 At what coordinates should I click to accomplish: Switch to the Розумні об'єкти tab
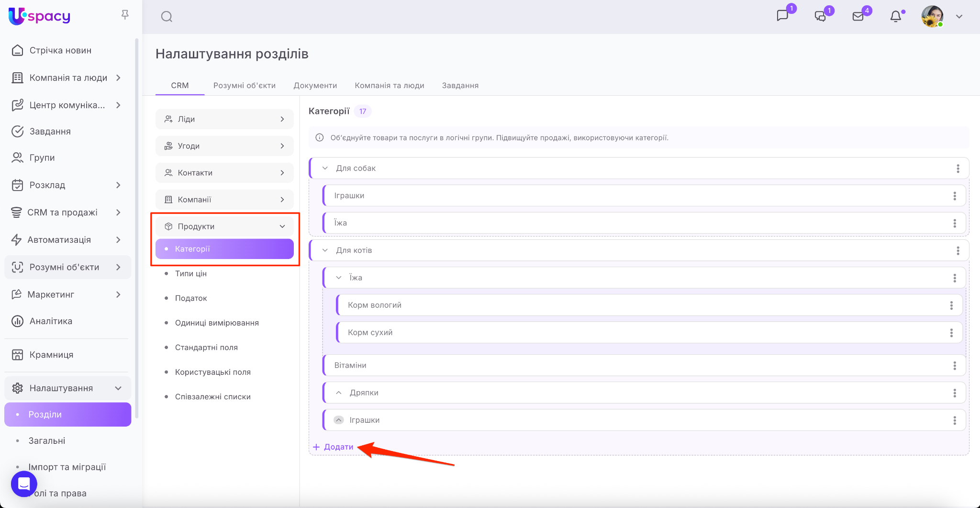[x=244, y=86]
